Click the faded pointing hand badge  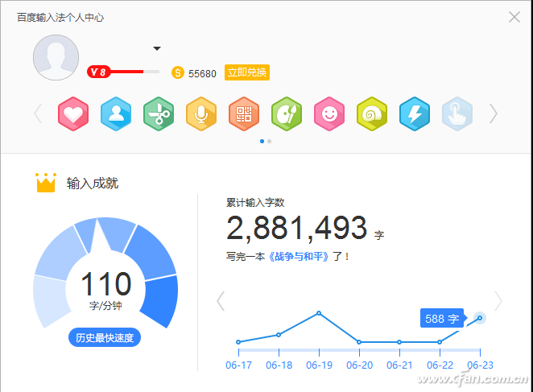point(457,113)
